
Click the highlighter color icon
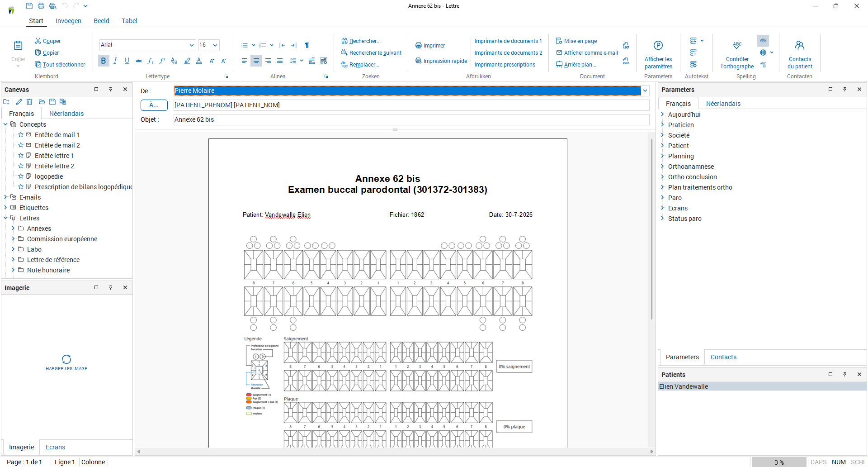[187, 61]
